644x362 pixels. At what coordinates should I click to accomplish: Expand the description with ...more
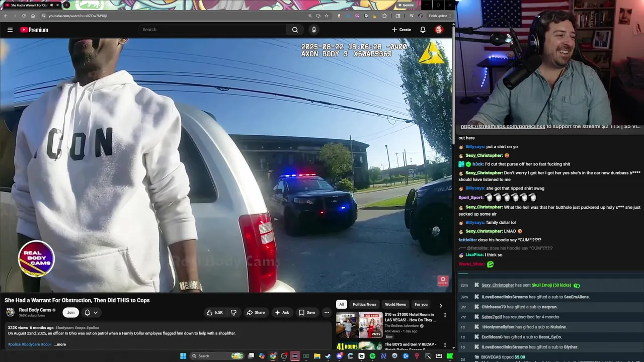60,344
